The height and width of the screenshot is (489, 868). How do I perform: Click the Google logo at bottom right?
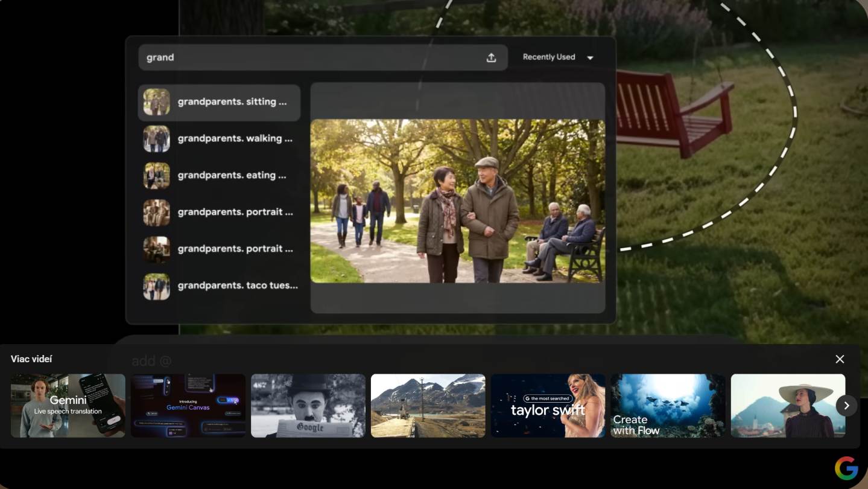coord(846,467)
